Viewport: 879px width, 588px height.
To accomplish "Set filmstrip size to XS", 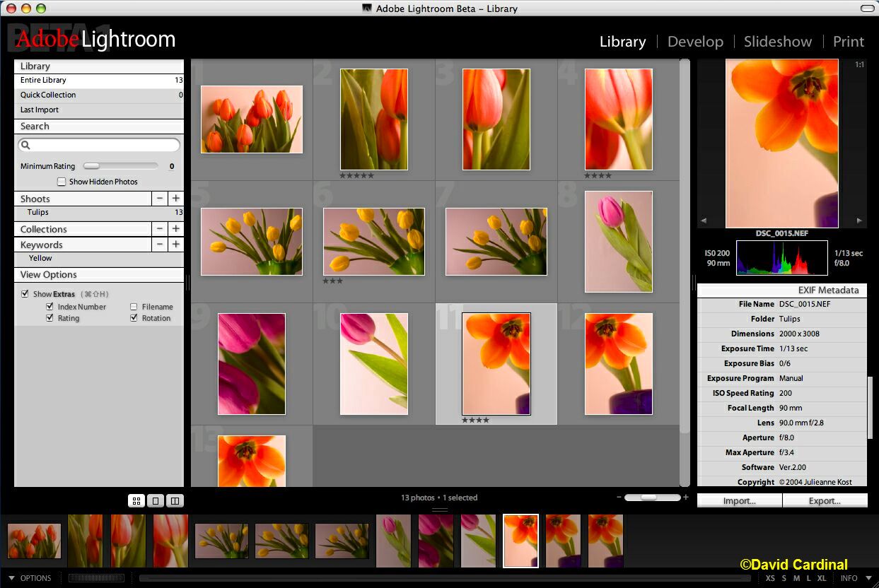I will (770, 578).
